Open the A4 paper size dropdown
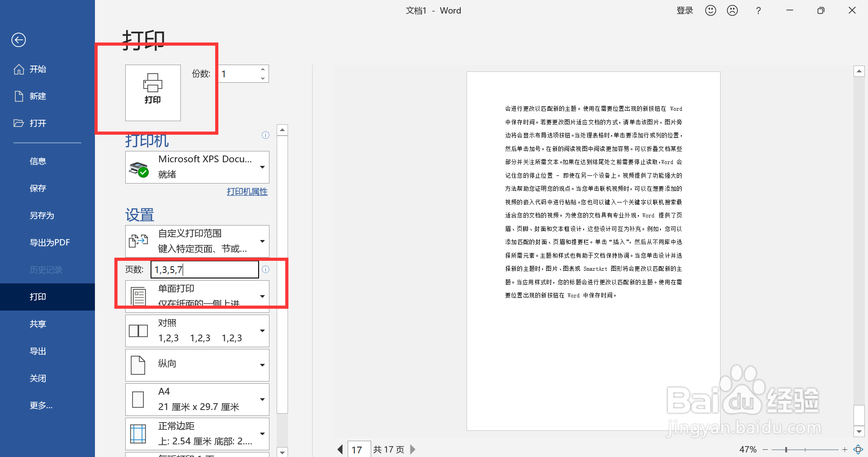This screenshot has height=457, width=868. [x=262, y=399]
